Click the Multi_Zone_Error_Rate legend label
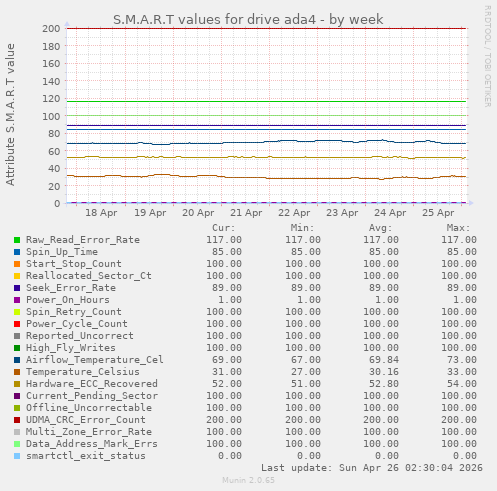Screen dimensions: 497x491 [89, 432]
